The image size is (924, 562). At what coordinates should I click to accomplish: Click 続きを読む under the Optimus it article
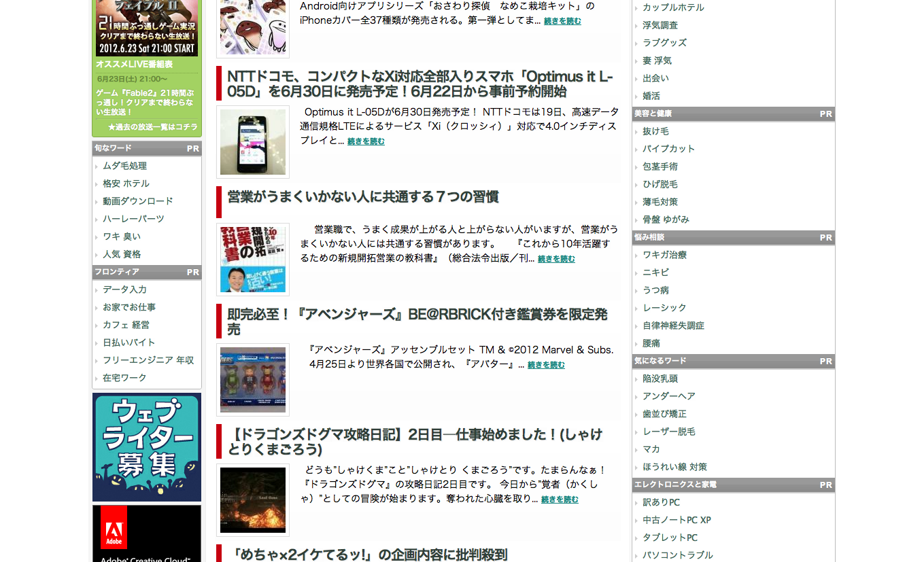click(366, 141)
